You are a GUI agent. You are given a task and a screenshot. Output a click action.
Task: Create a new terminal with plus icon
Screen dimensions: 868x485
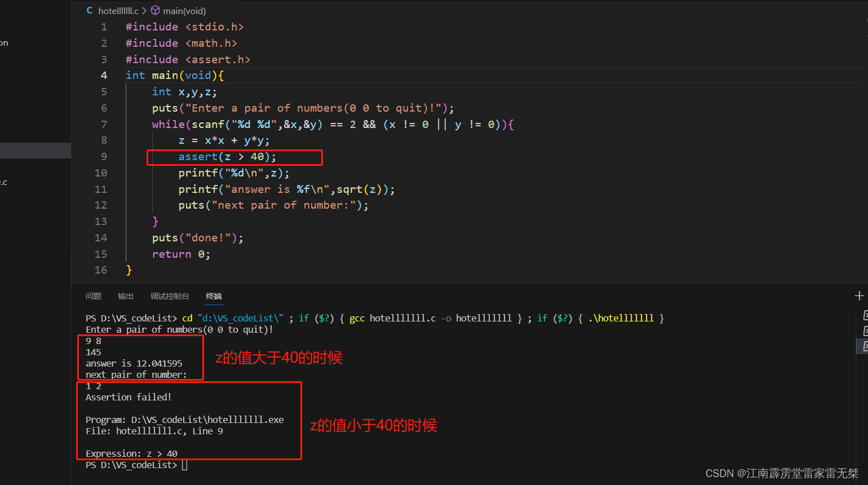[859, 296]
